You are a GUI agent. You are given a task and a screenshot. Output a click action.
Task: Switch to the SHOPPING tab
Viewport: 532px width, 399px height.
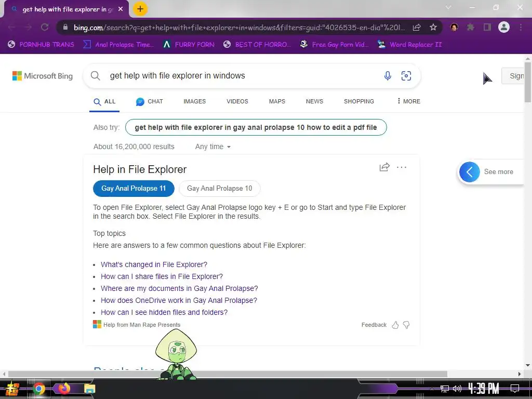point(359,101)
